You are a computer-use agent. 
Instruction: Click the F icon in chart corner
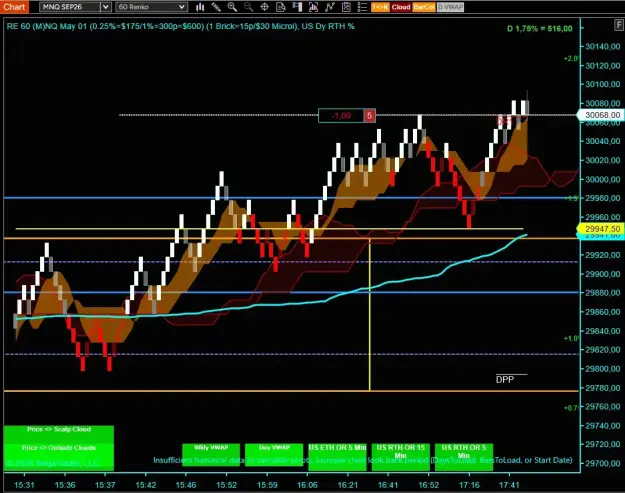tap(619, 25)
